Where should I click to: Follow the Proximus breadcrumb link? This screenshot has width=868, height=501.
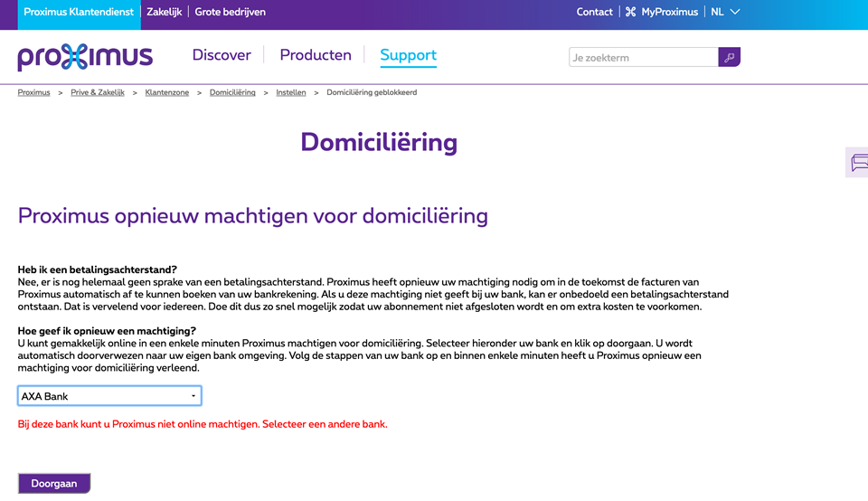click(x=34, y=92)
